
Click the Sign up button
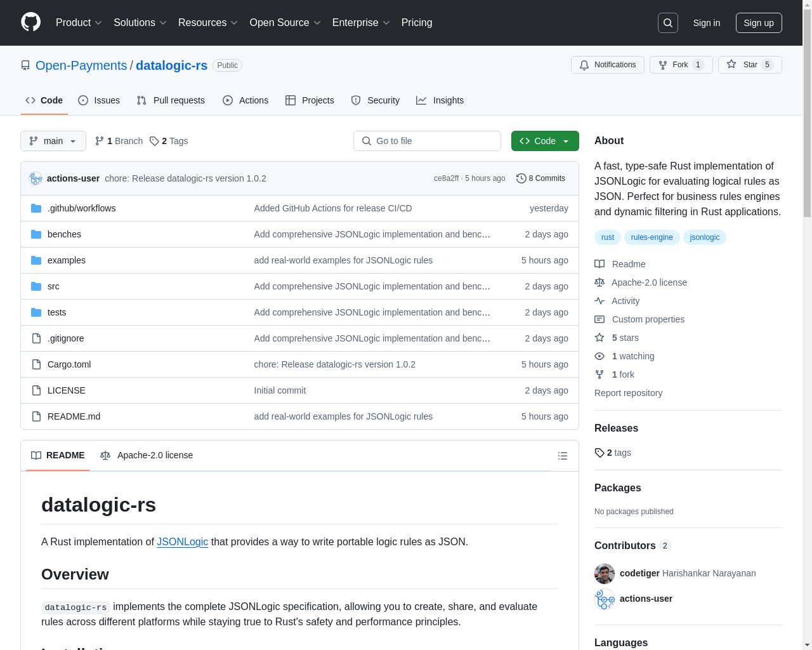pos(759,23)
